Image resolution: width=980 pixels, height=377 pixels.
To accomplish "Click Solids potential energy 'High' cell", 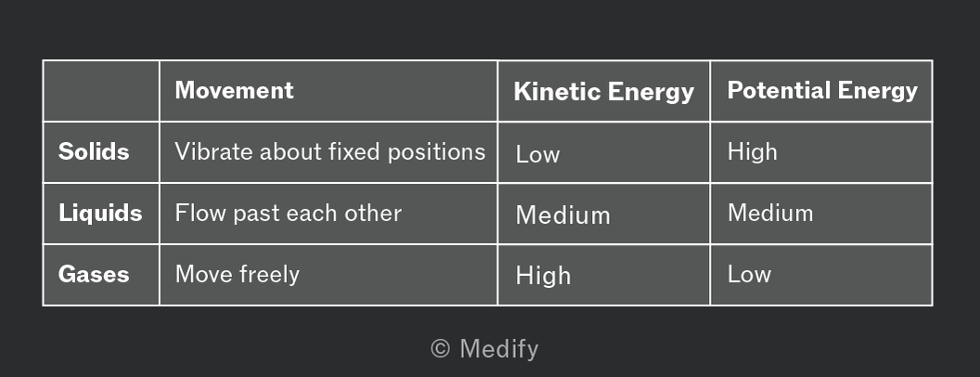I will click(821, 152).
